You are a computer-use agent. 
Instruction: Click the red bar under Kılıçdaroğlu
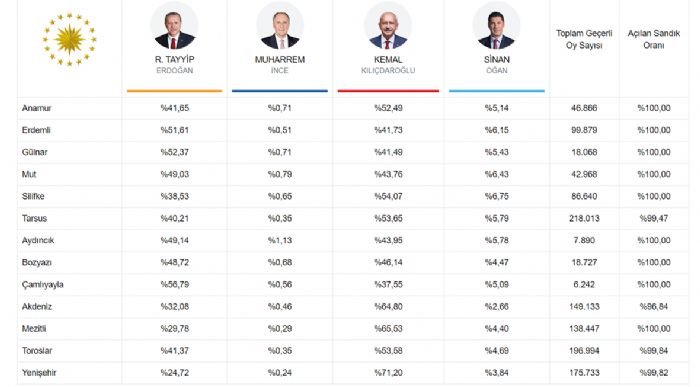click(388, 91)
